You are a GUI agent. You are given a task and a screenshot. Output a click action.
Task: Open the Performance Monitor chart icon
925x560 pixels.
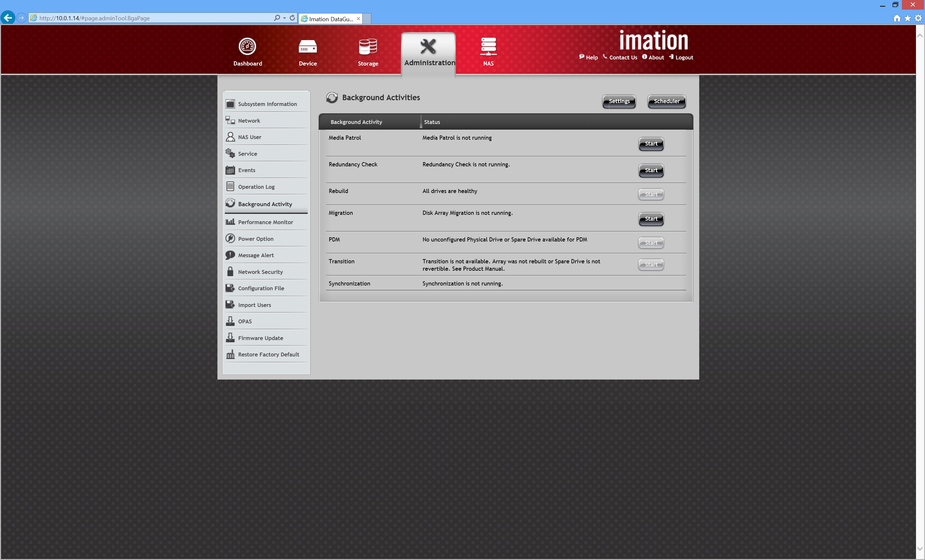pos(230,222)
